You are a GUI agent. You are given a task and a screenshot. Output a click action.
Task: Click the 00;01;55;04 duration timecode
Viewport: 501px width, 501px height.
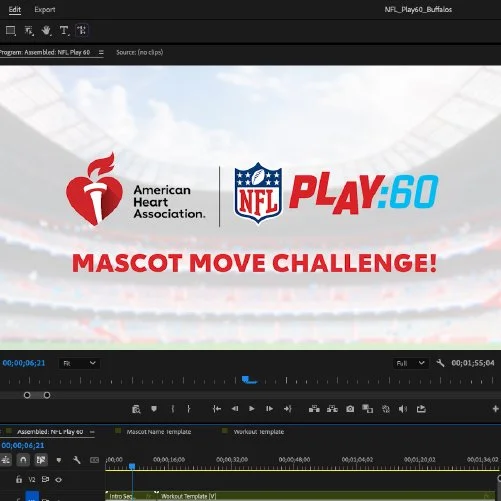pos(473,363)
